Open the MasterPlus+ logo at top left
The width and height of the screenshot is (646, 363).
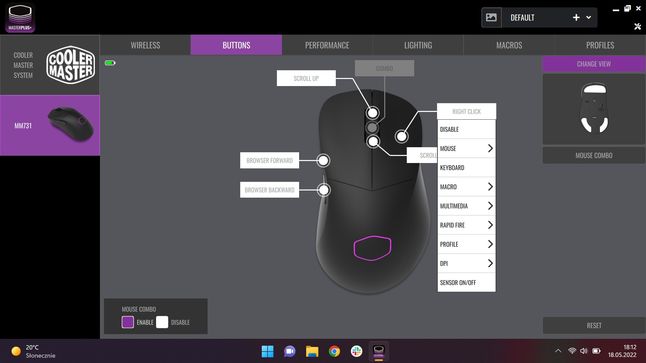pyautogui.click(x=20, y=18)
